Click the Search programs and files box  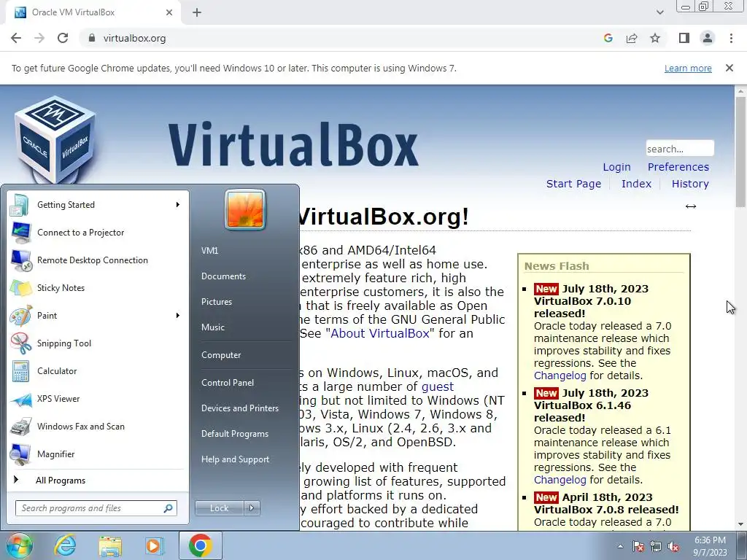click(96, 508)
